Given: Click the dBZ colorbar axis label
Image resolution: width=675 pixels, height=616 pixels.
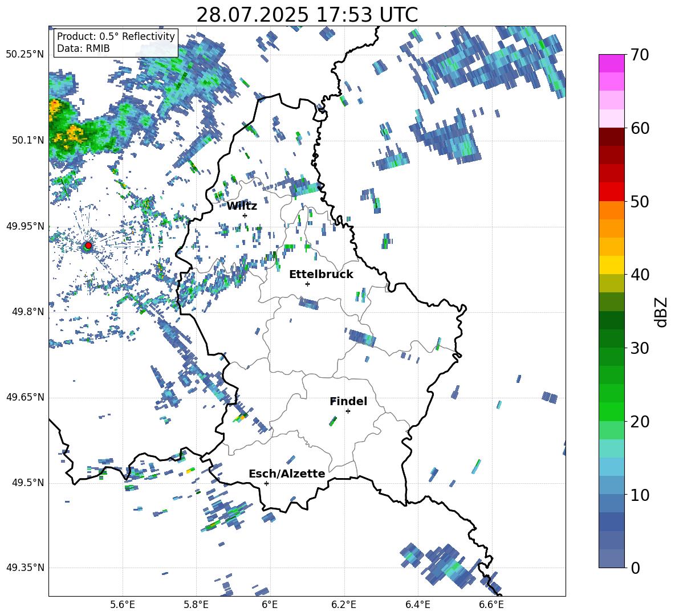Looking at the screenshot, I should (x=662, y=312).
